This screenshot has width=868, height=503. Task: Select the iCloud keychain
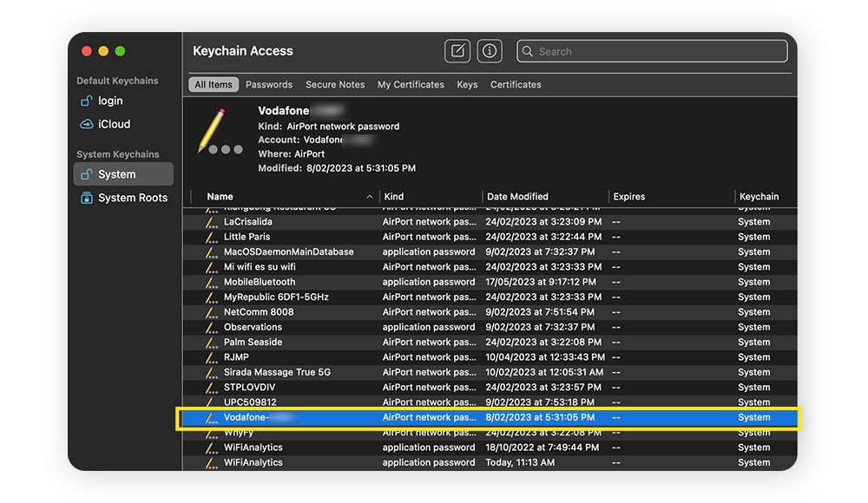(x=123, y=124)
